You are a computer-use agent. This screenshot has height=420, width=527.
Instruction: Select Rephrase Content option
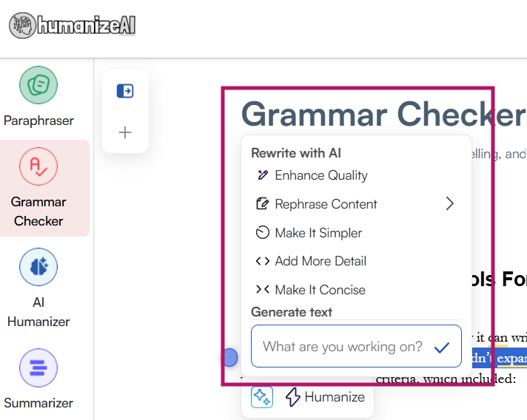point(326,204)
